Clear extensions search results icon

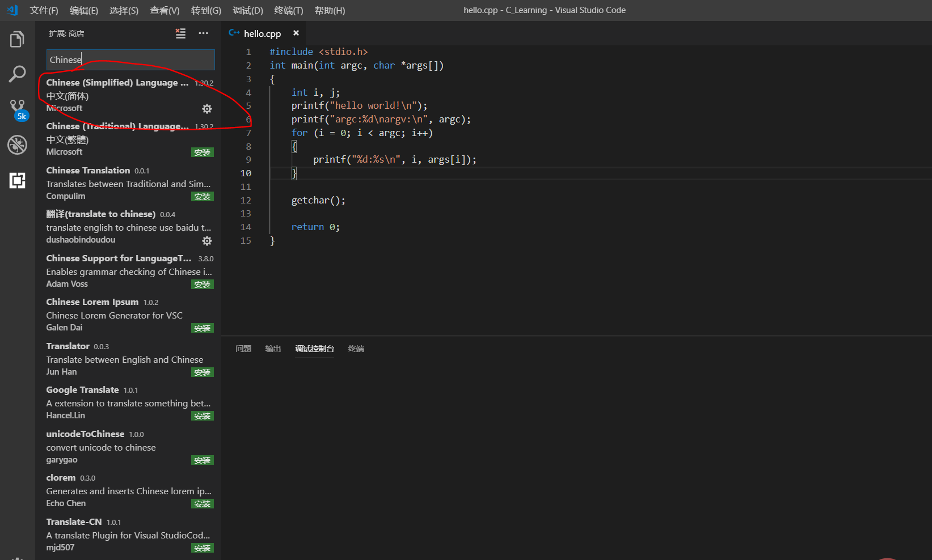(180, 33)
